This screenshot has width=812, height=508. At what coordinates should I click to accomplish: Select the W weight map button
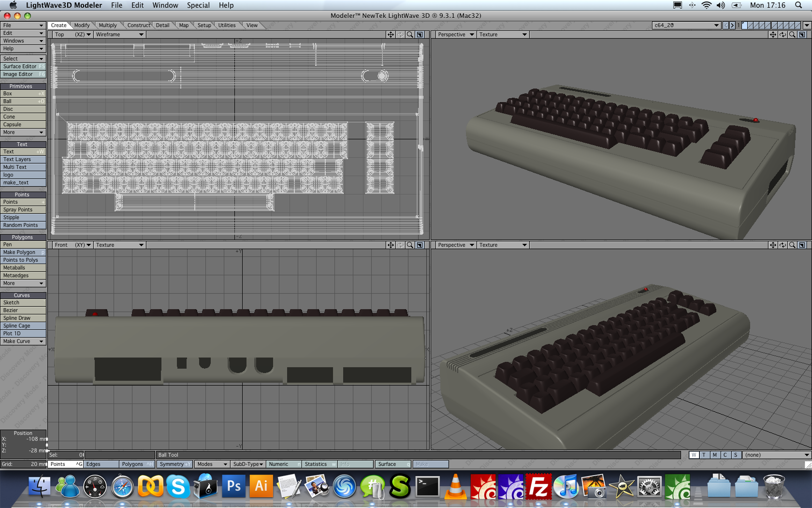click(694, 455)
